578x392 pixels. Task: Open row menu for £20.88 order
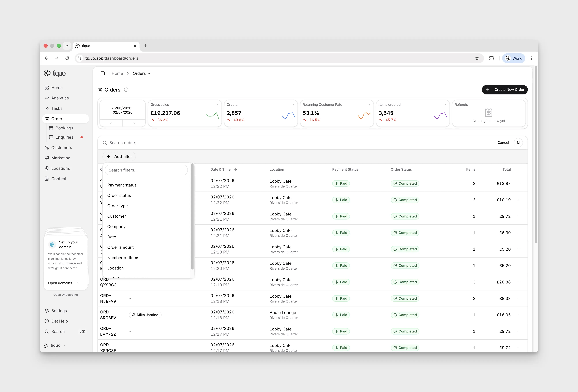[519, 282]
